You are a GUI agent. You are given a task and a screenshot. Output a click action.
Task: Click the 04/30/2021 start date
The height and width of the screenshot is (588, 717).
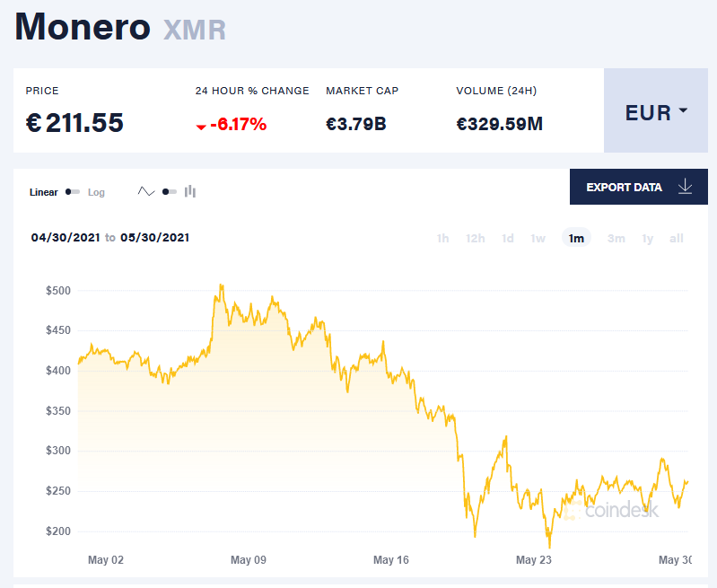66,238
